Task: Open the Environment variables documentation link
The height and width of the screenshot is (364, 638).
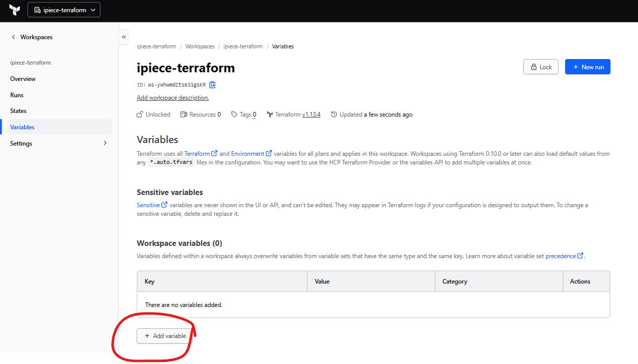Action: coord(251,154)
